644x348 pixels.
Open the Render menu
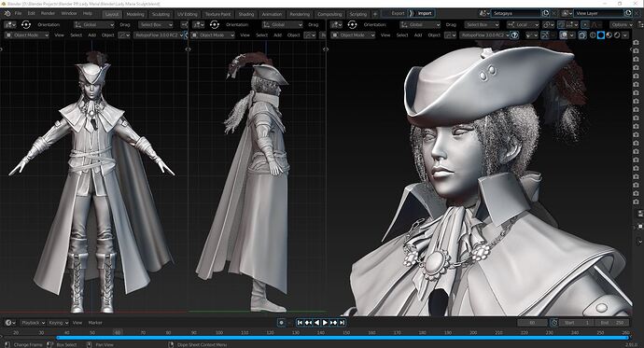[x=48, y=14]
